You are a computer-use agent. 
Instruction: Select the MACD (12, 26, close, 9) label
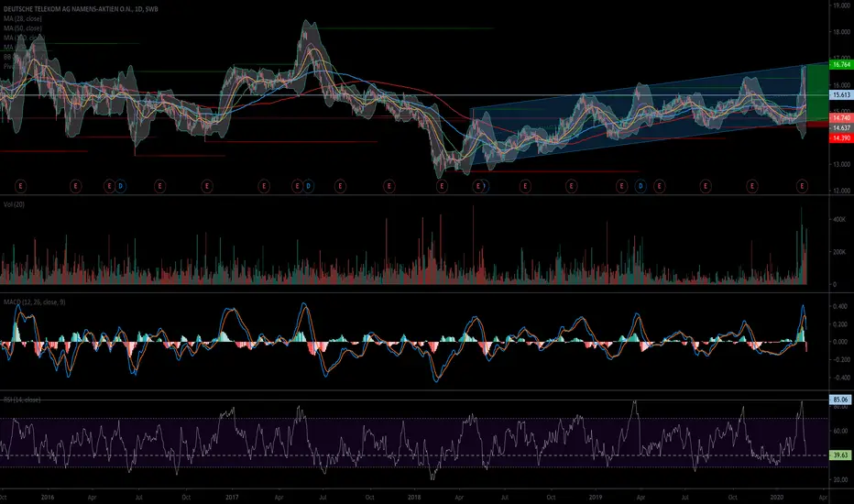pos(34,301)
